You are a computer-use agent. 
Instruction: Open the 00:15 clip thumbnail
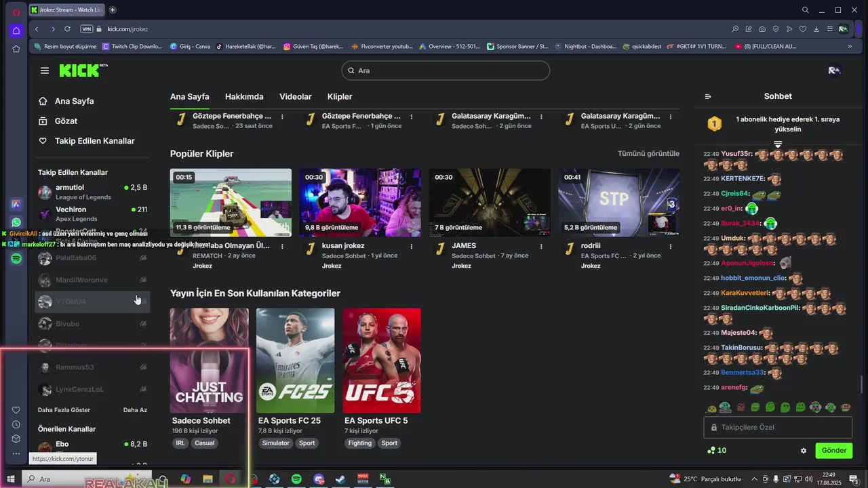tap(231, 203)
